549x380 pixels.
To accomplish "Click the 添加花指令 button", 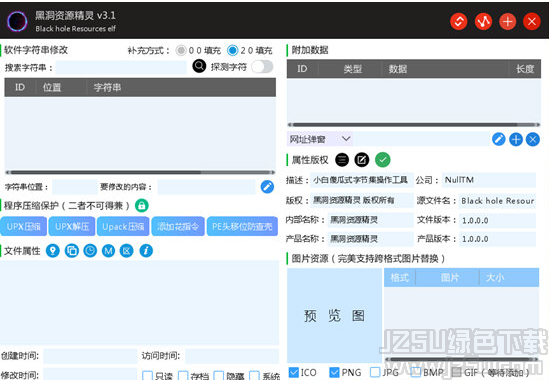I will click(x=178, y=227).
